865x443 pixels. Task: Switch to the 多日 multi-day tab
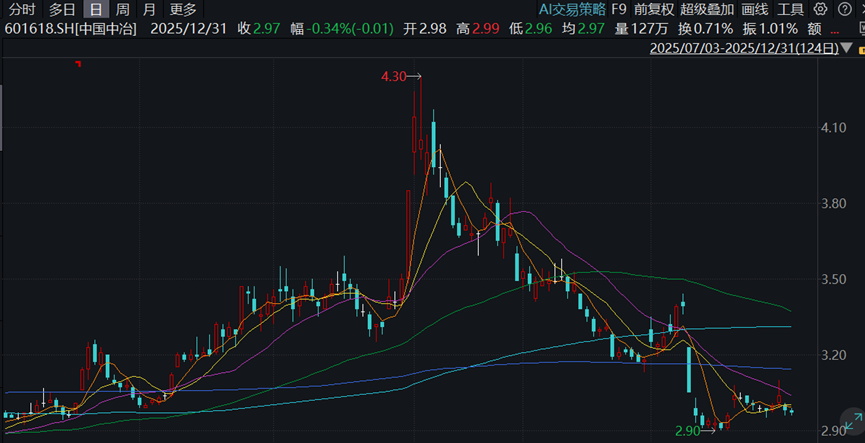point(62,9)
